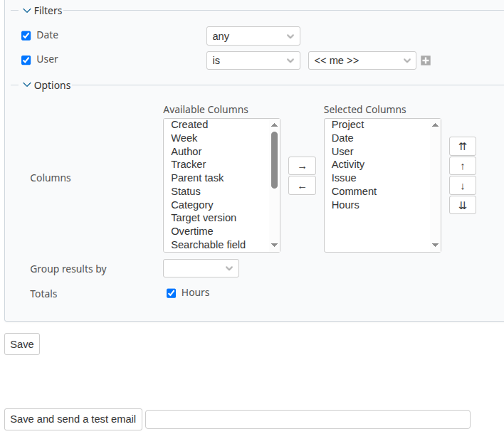The width and height of the screenshot is (504, 439).
Task: Remove selected column with left arrow
Action: [302, 186]
